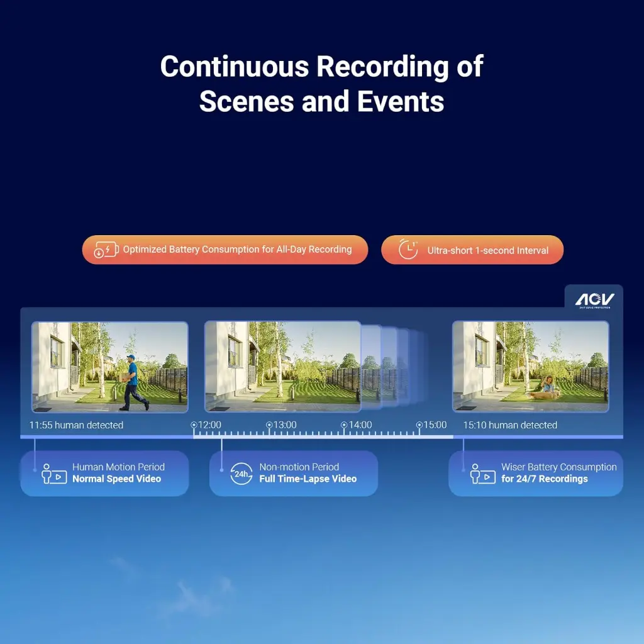Open the delivery person video thumbnail
644x644 pixels.
(110, 368)
